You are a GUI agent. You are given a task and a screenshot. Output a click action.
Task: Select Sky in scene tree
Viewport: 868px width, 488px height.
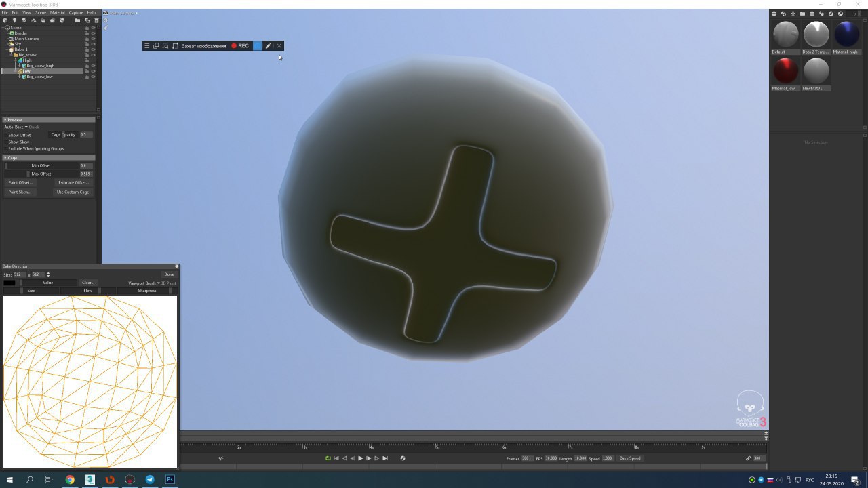[18, 44]
